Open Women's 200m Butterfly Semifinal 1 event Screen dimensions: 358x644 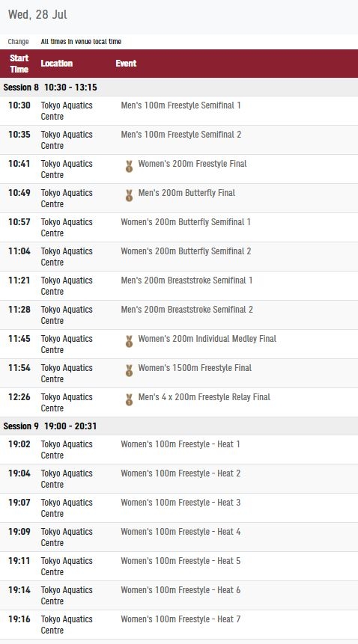pos(186,222)
